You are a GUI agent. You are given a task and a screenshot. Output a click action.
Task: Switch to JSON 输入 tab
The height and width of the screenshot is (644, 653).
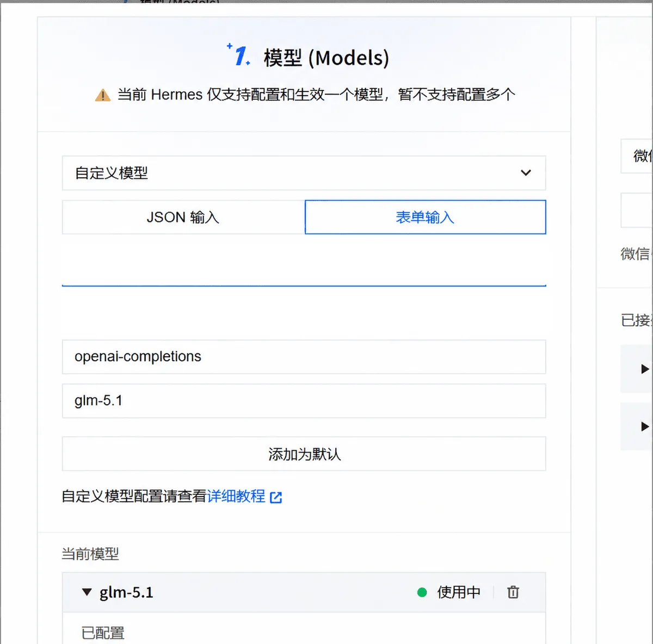tap(183, 217)
